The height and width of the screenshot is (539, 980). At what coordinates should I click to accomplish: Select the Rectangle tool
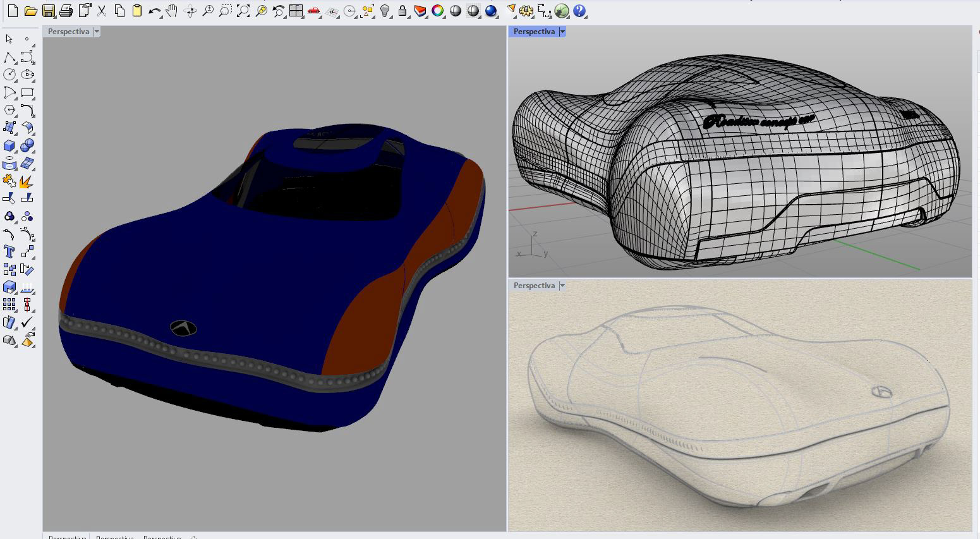click(27, 92)
